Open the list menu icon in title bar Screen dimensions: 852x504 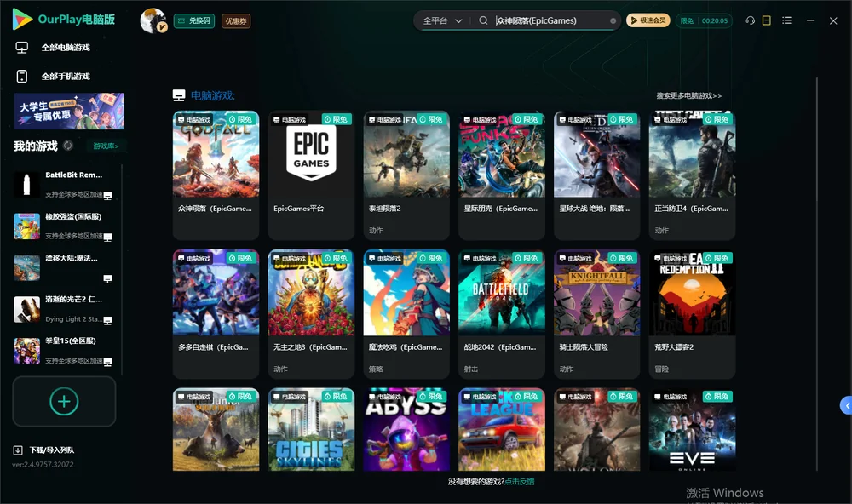pos(786,20)
